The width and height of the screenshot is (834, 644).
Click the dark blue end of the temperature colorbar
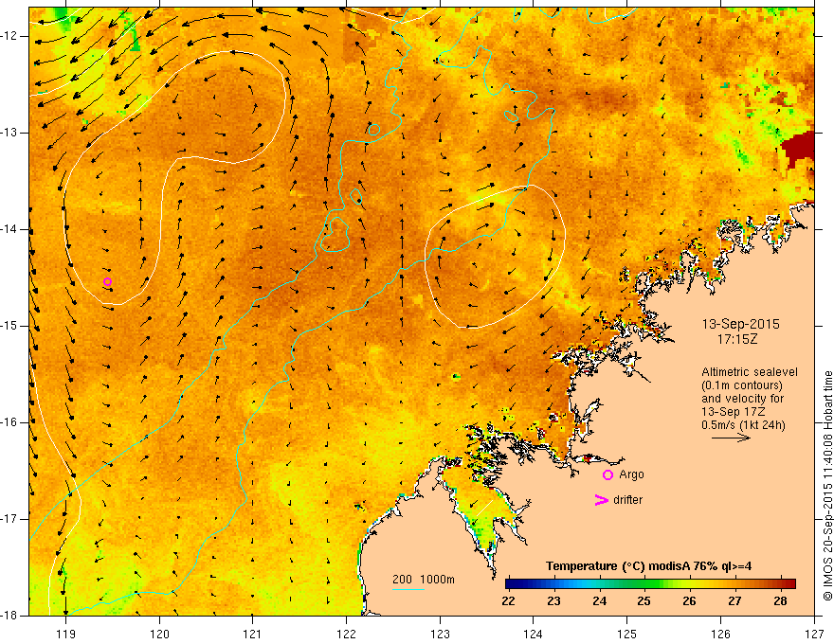(x=514, y=583)
